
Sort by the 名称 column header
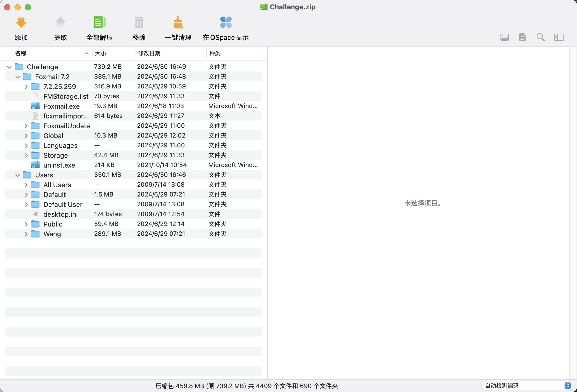point(48,53)
